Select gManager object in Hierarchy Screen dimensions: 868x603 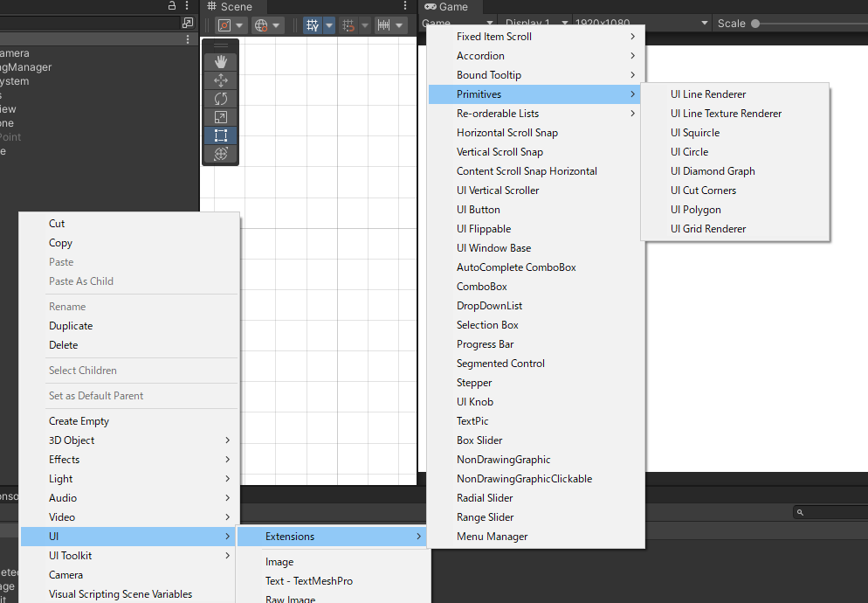(26, 67)
